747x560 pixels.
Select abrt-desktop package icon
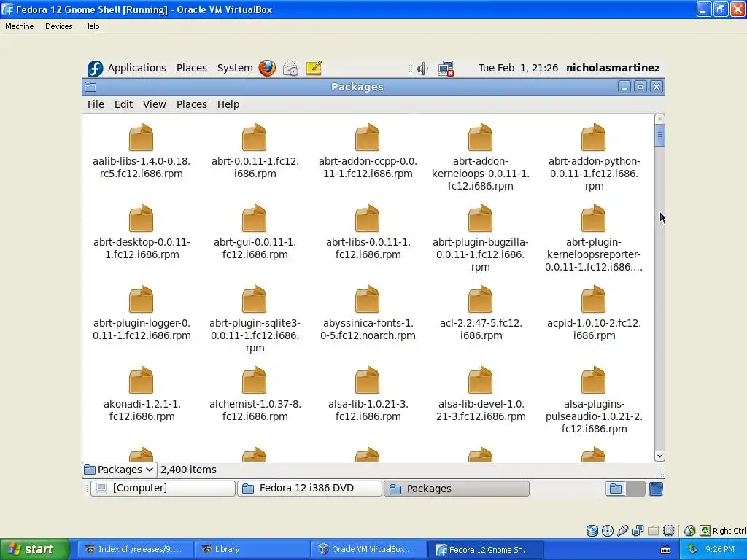pos(141,218)
